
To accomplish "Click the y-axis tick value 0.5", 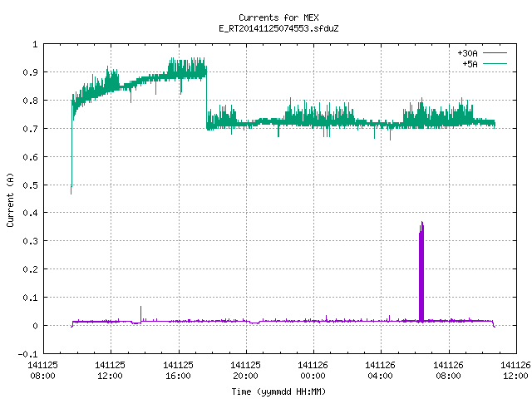I will coord(30,185).
